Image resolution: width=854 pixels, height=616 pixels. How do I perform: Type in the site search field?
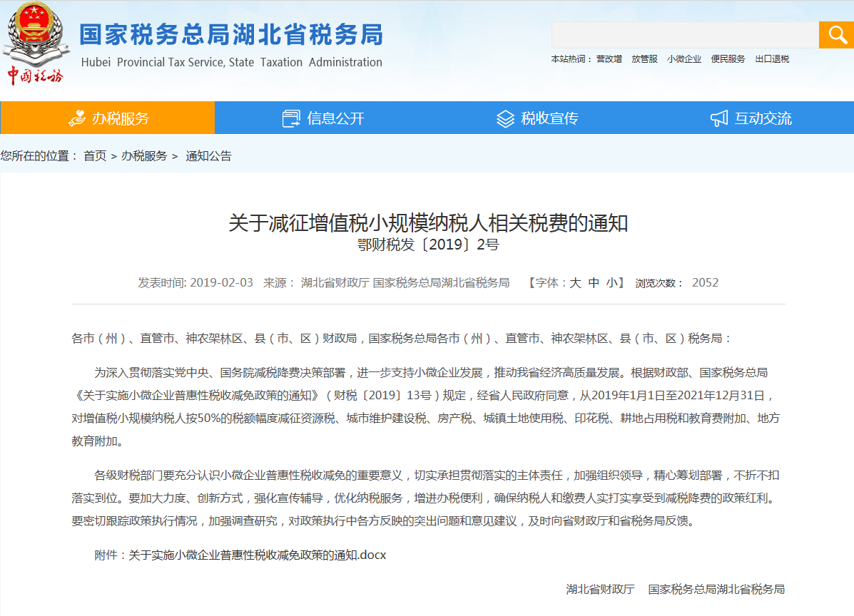684,35
